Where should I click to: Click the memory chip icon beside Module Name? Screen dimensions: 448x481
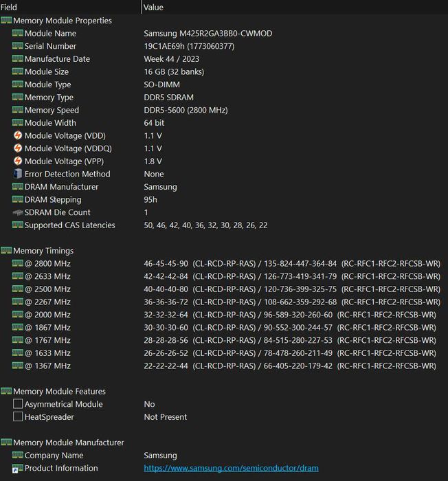click(17, 33)
